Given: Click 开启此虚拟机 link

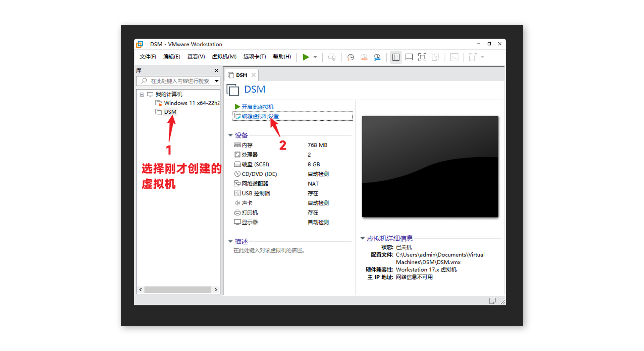Looking at the screenshot, I should (x=257, y=107).
